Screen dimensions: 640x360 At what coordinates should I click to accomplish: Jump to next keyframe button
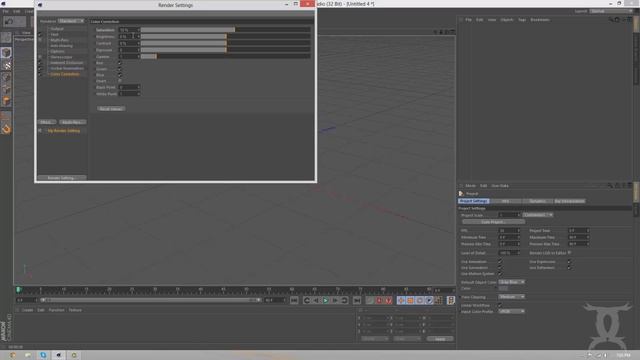[344, 300]
